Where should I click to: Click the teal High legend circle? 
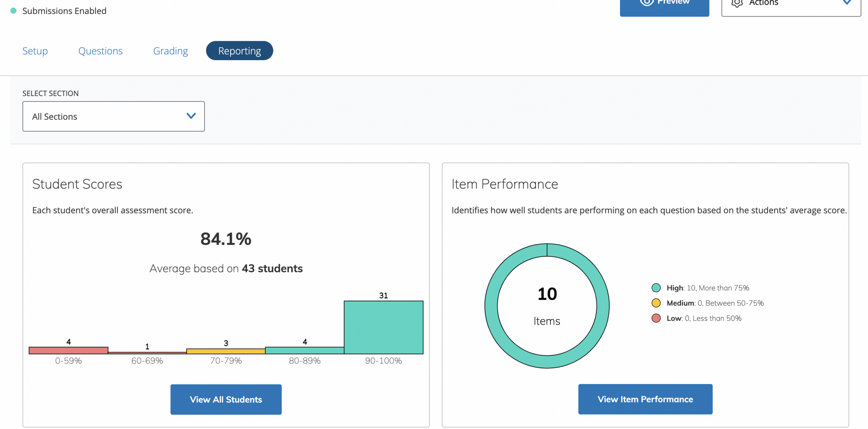point(656,288)
